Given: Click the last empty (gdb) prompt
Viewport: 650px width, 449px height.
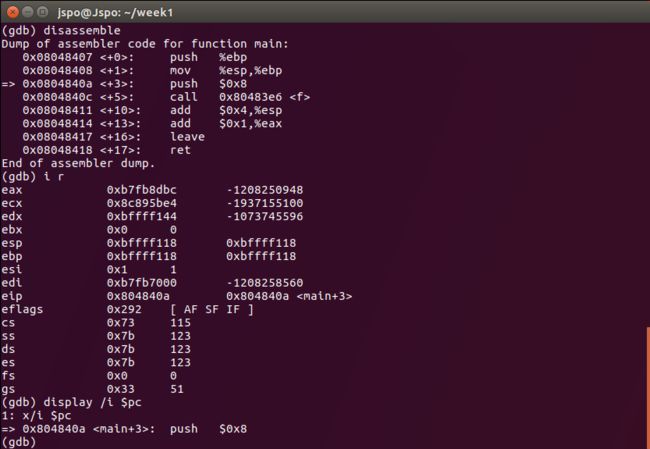Looking at the screenshot, I should click(19, 442).
